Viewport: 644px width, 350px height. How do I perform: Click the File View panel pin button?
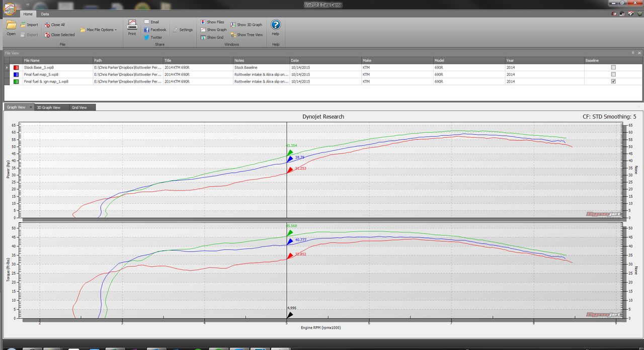pos(633,53)
